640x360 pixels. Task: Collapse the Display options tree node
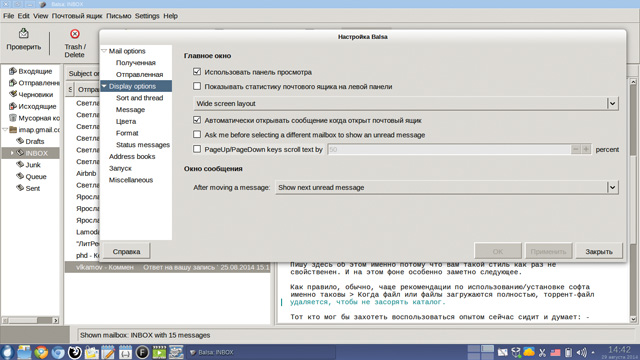click(104, 86)
